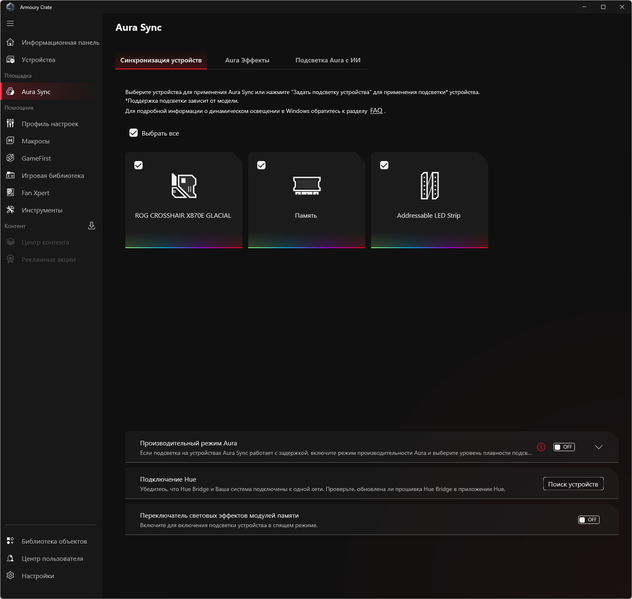This screenshot has height=599, width=632.
Task: Click the red info icon in Aura performance row
Action: coord(541,447)
